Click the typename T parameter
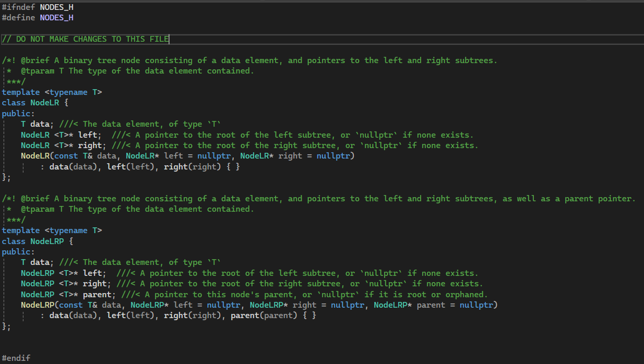This screenshot has width=644, height=364. [x=68, y=92]
